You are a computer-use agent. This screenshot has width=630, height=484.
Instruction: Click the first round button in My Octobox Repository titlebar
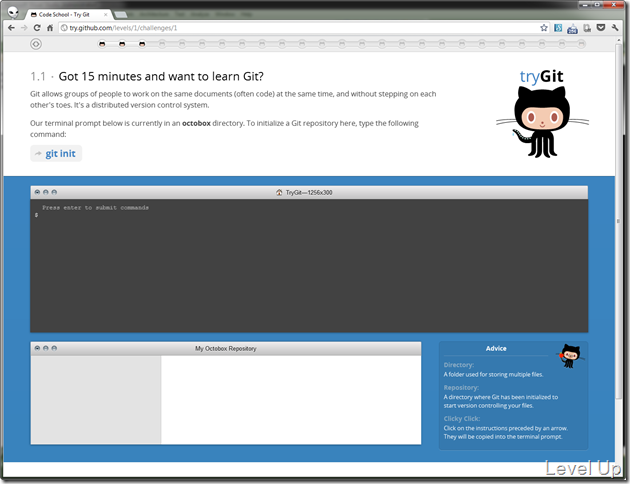point(37,348)
